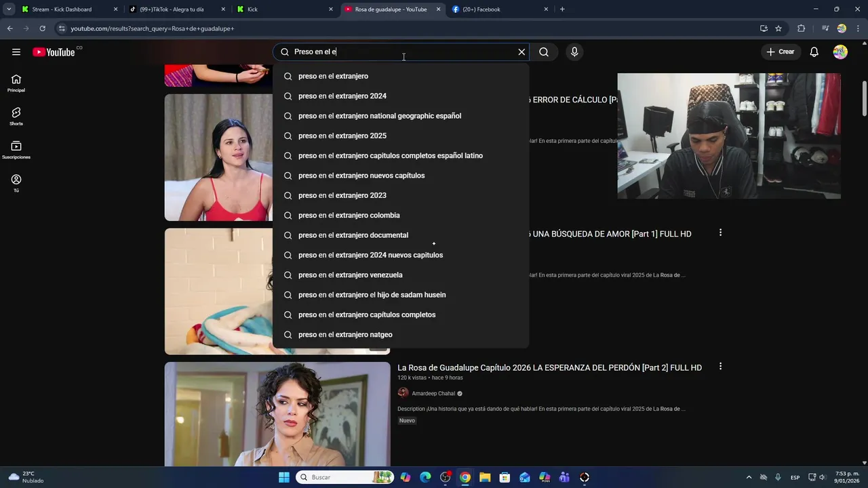The image size is (868, 488).
Task: Open the Tú section in sidebar
Action: tap(16, 183)
